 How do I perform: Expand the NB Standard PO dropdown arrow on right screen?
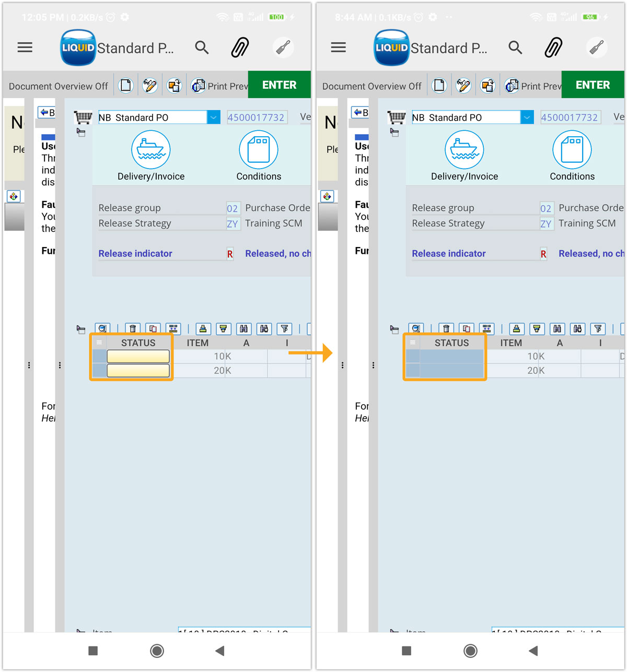(527, 117)
